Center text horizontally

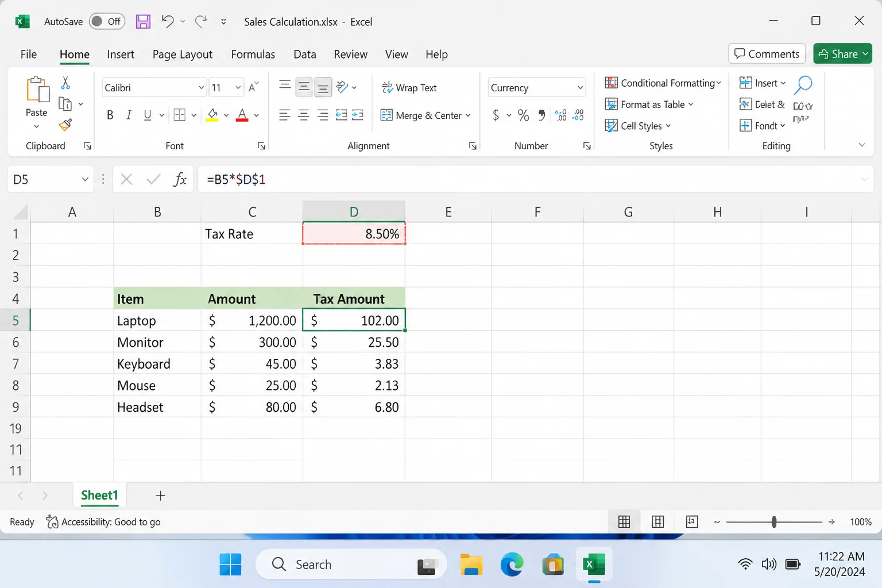coord(304,115)
